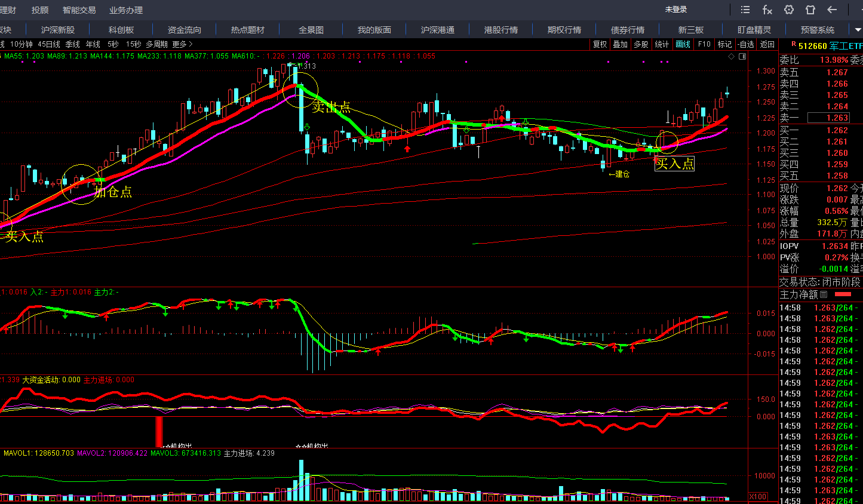
Task: Click the 卖出点 annotation on chart
Action: pos(331,107)
